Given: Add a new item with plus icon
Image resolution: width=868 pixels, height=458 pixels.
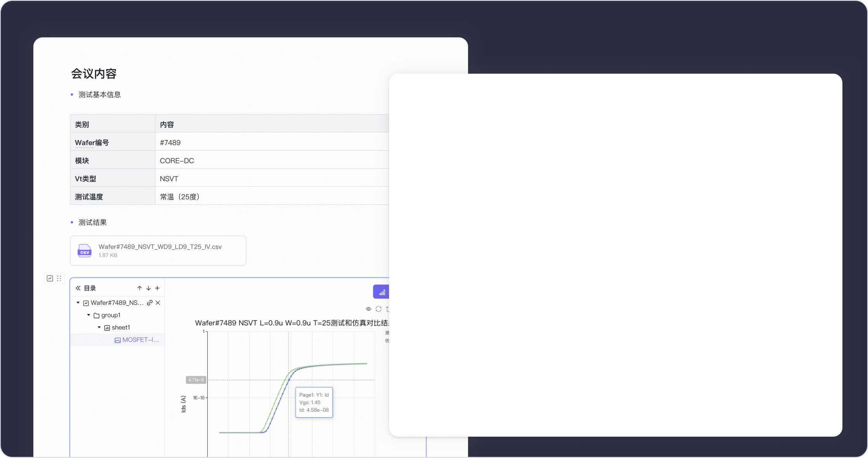Looking at the screenshot, I should point(157,288).
